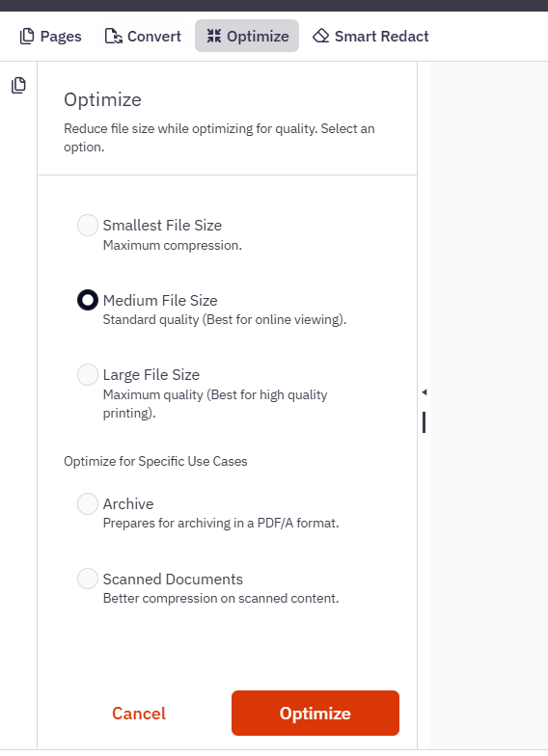This screenshot has width=548, height=756.
Task: Select the Medium File Size radio button
Action: 88,300
